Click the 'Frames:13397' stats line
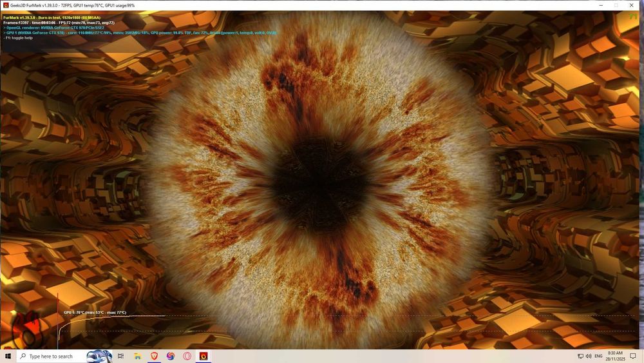Viewport: 644px width, 363px height. 59,23
